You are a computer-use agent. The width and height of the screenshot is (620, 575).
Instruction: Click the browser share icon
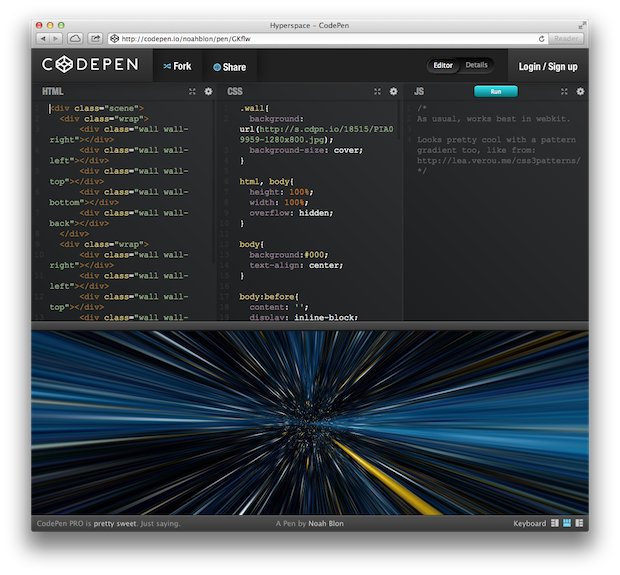pyautogui.click(x=95, y=38)
